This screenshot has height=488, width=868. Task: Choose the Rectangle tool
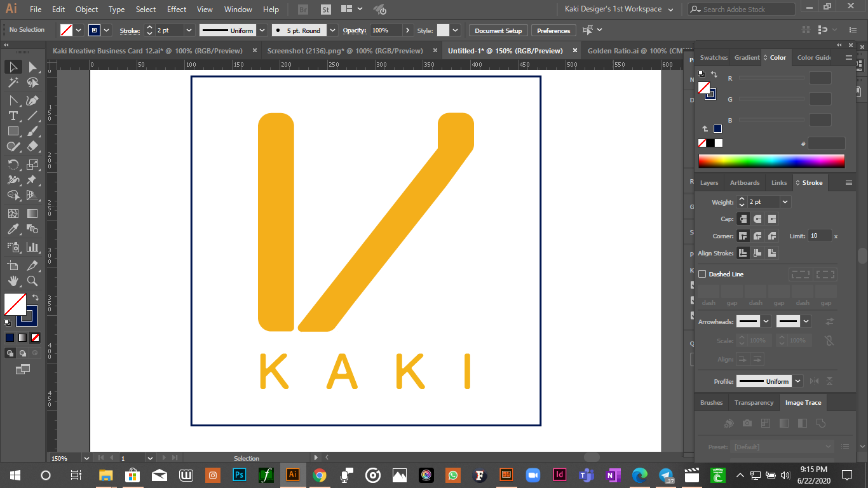point(13,131)
